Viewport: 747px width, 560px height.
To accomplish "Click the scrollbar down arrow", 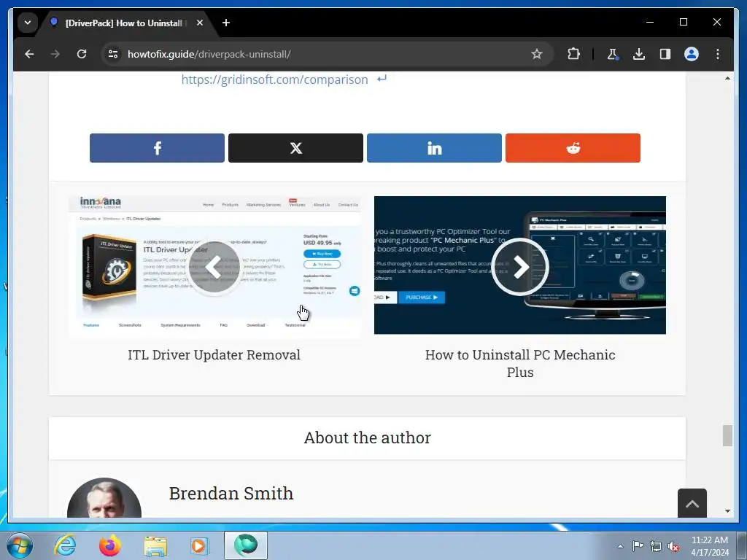I will [x=727, y=511].
